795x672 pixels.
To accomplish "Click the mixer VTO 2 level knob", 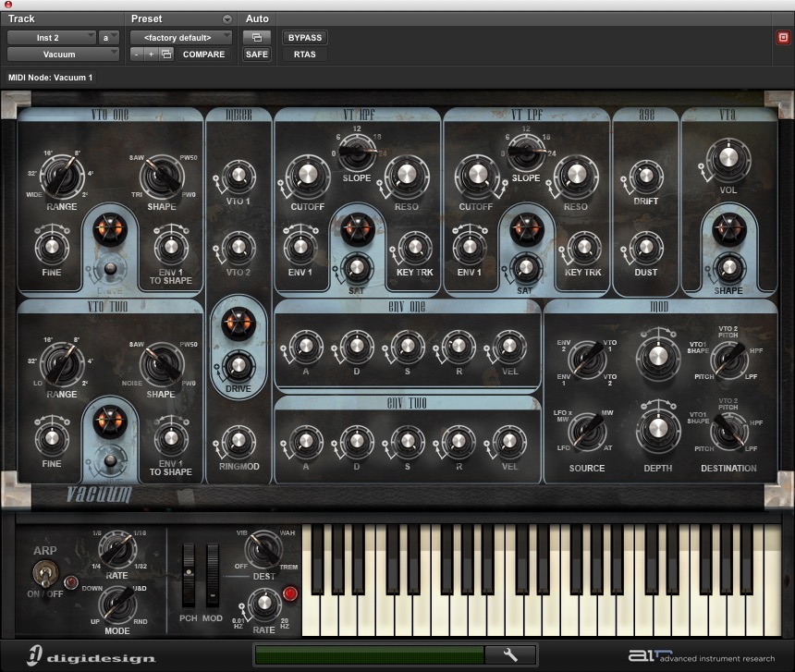I will coord(238,248).
